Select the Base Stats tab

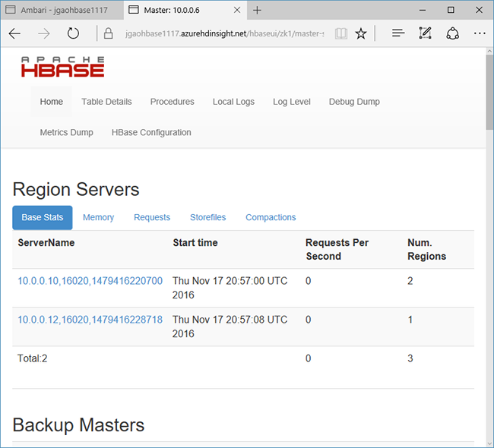43,218
